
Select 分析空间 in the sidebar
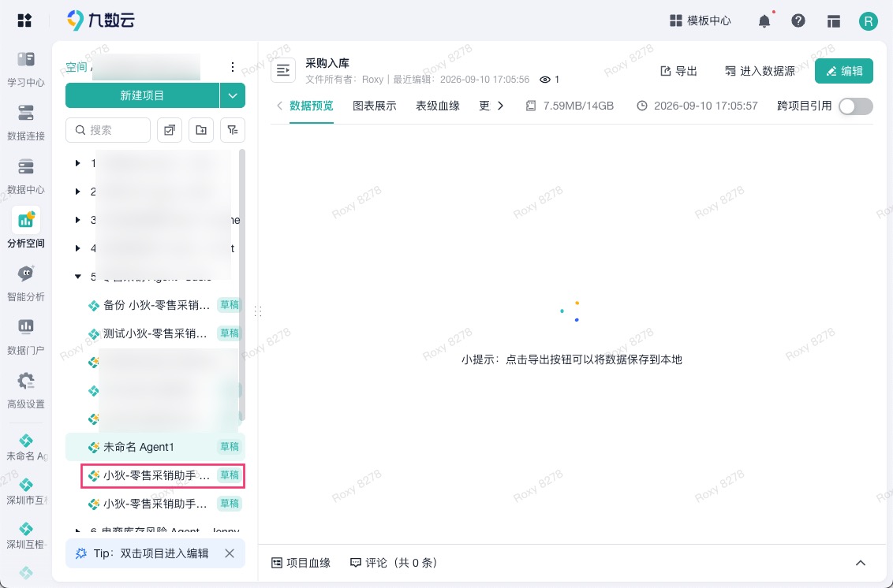tap(25, 229)
